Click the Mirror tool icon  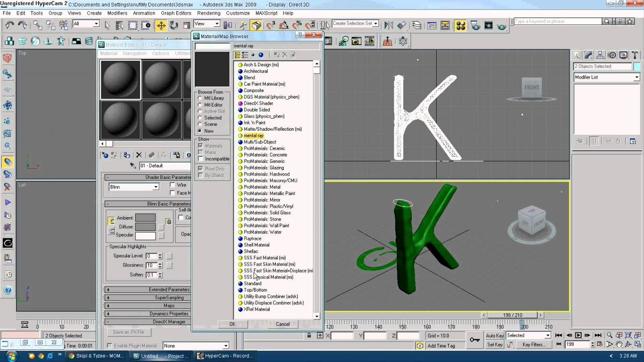point(389,25)
